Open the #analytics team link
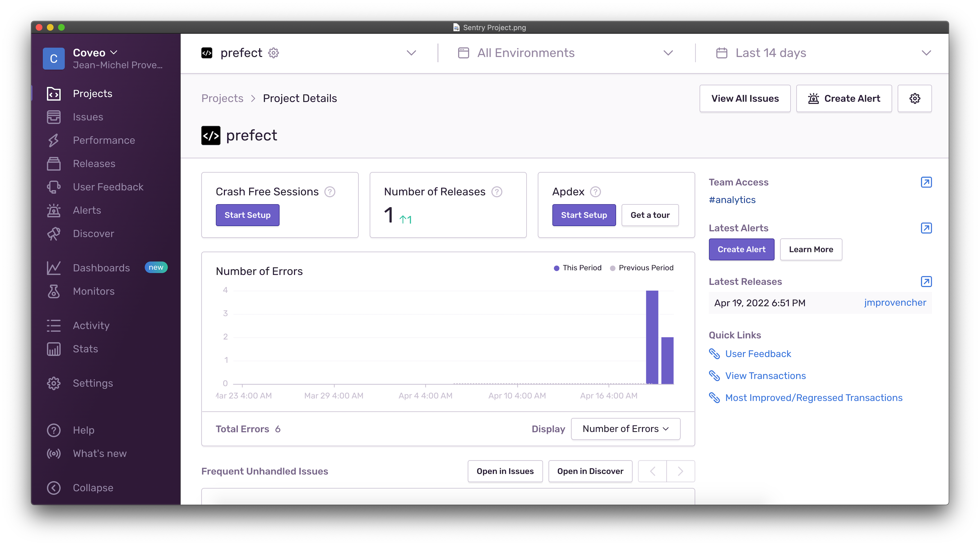This screenshot has height=546, width=980. coord(732,200)
